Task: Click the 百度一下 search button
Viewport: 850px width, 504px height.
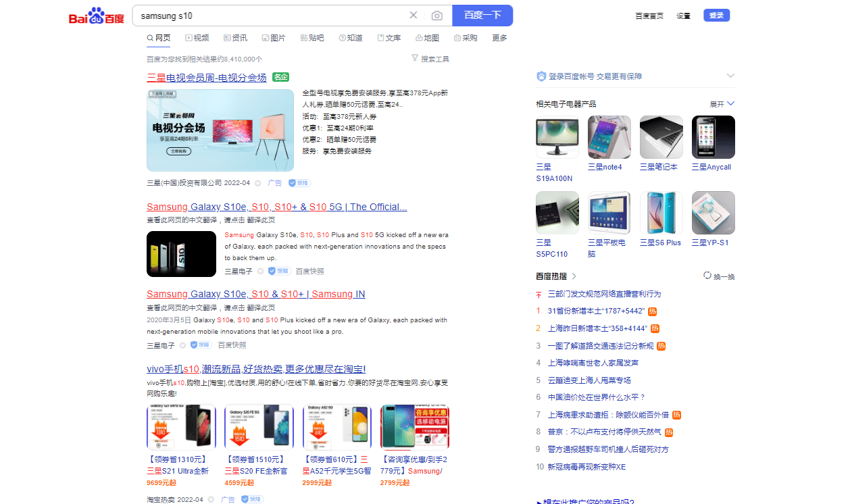Action: tap(482, 16)
